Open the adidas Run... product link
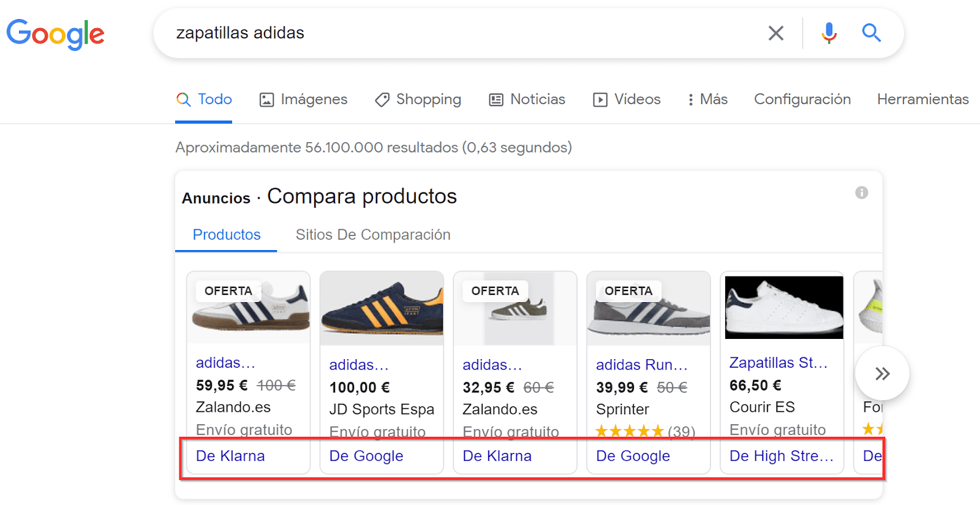The height and width of the screenshot is (505, 980). 641,365
